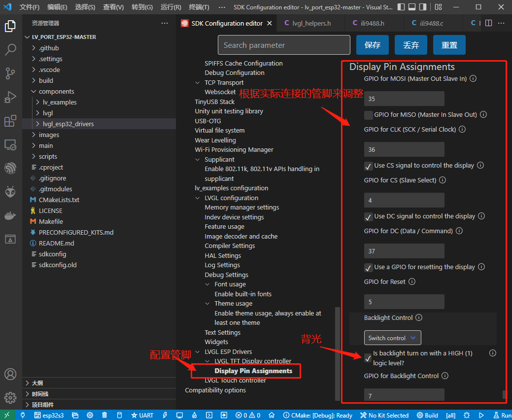512x420 pixels.
Task: Open the Remote Explorer view
Action: pos(10,144)
